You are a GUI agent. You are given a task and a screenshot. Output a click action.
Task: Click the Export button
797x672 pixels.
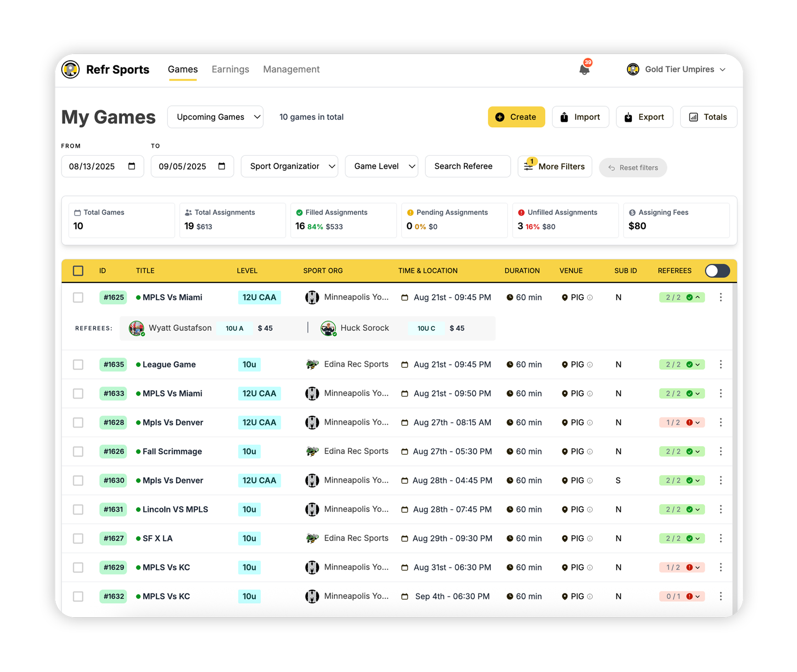(x=644, y=117)
